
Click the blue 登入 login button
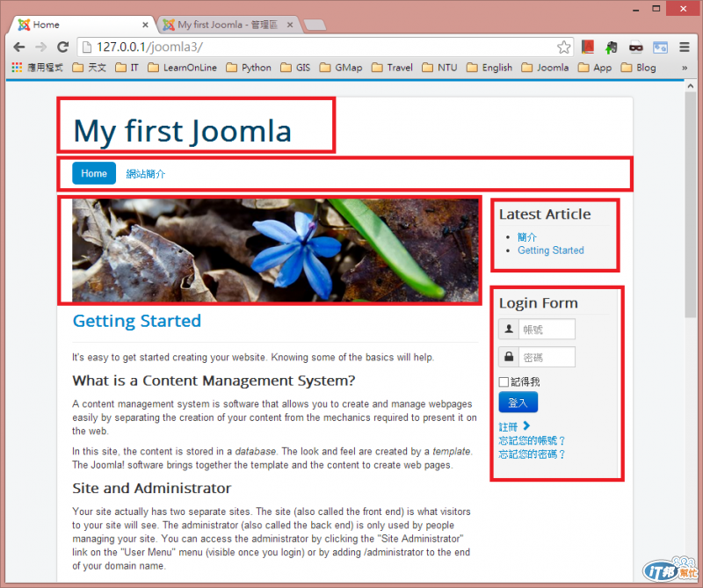tap(518, 403)
